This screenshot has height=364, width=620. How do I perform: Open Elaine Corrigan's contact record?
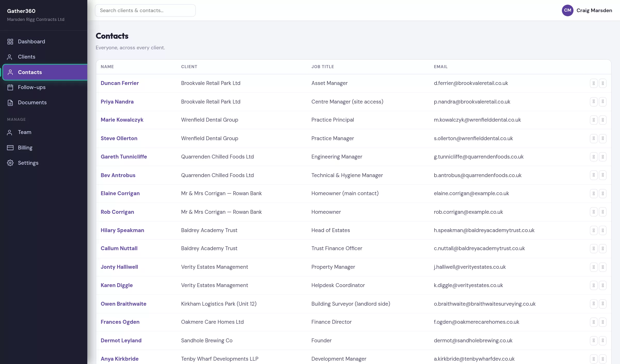pyautogui.click(x=120, y=193)
